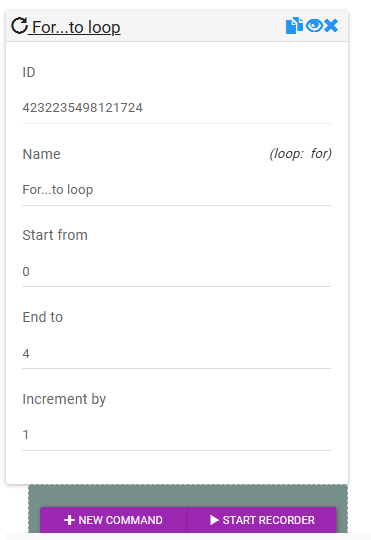Select the End to input showing 4
This screenshot has height=540, width=371.
176,353
